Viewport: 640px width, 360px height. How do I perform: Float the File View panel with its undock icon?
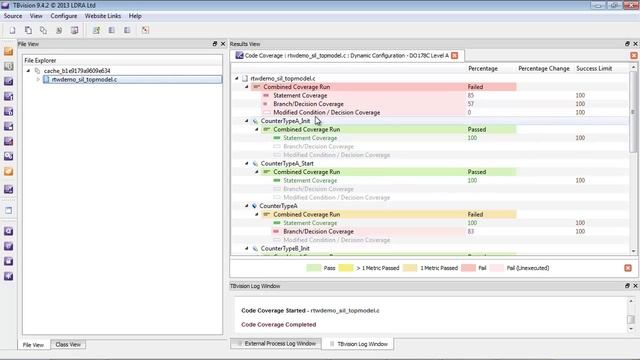click(215, 44)
